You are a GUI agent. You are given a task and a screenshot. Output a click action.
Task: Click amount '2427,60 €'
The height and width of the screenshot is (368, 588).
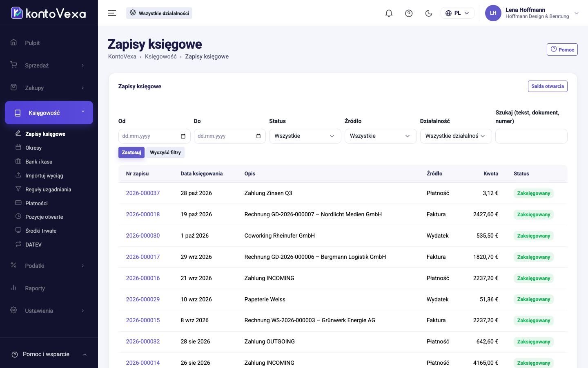486,214
